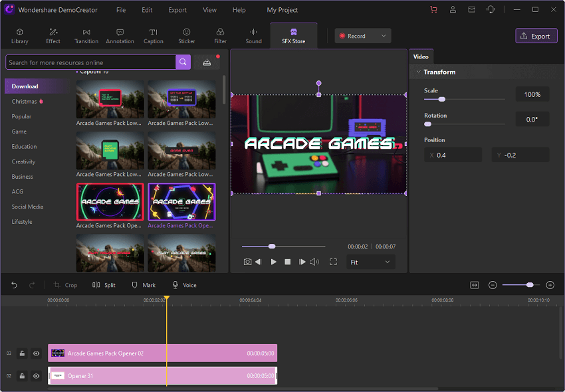Switch to the Transition tab
Screen dimensions: 565x392
pos(86,36)
